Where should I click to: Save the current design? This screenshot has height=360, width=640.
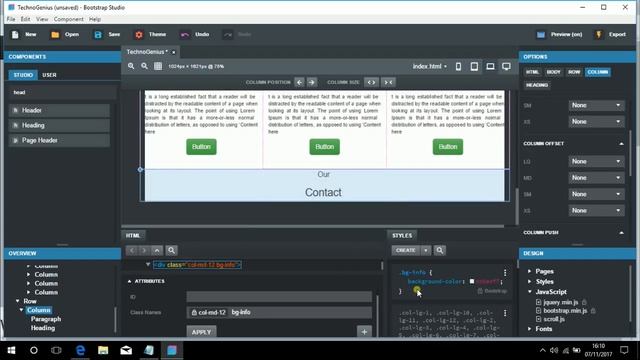(107, 35)
